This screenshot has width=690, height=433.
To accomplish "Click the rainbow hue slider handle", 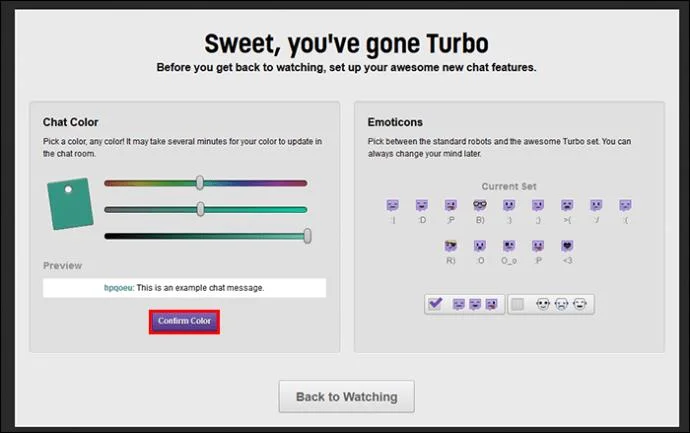I will pyautogui.click(x=200, y=183).
